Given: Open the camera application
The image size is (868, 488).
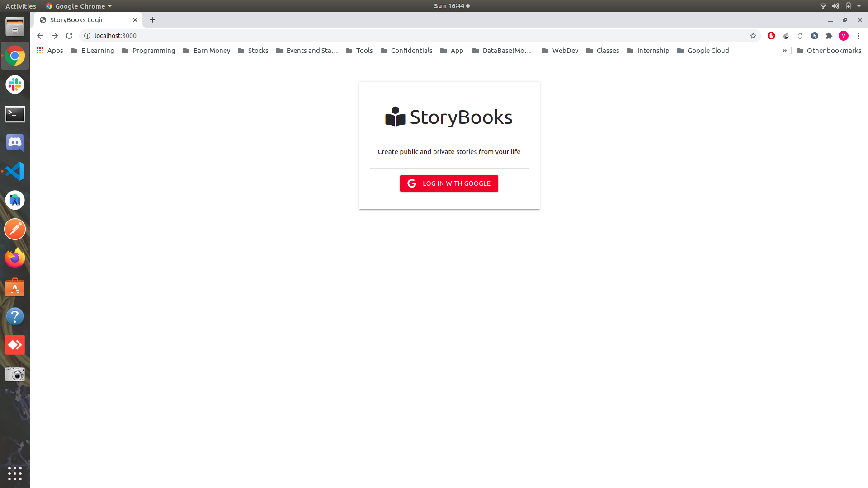Looking at the screenshot, I should 15,374.
